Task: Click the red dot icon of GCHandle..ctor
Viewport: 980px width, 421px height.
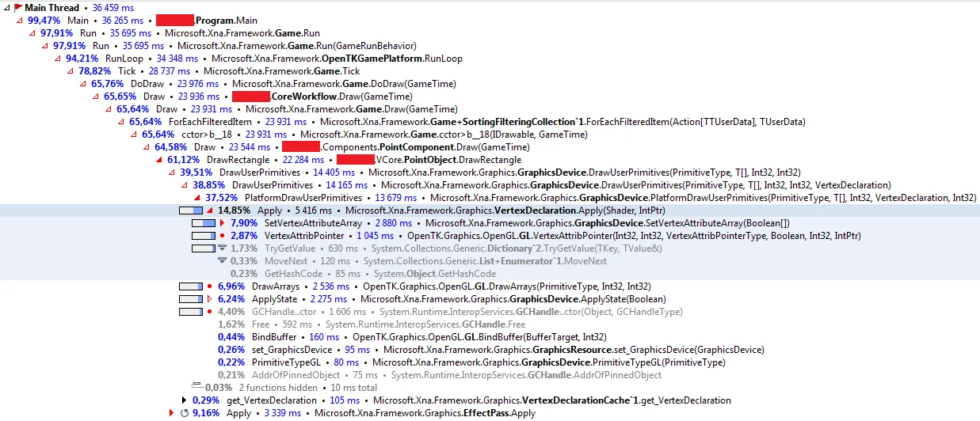Action: pyautogui.click(x=210, y=312)
